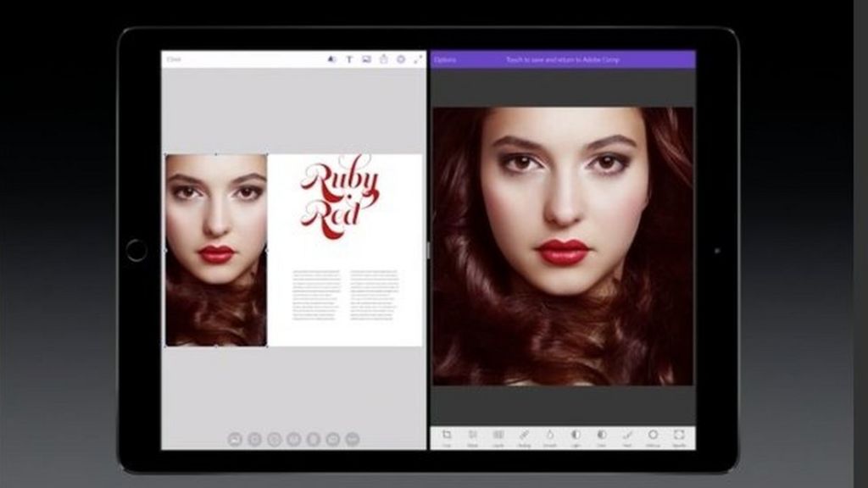Open the Color adjustment tool
Image resolution: width=868 pixels, height=488 pixels.
[601, 438]
